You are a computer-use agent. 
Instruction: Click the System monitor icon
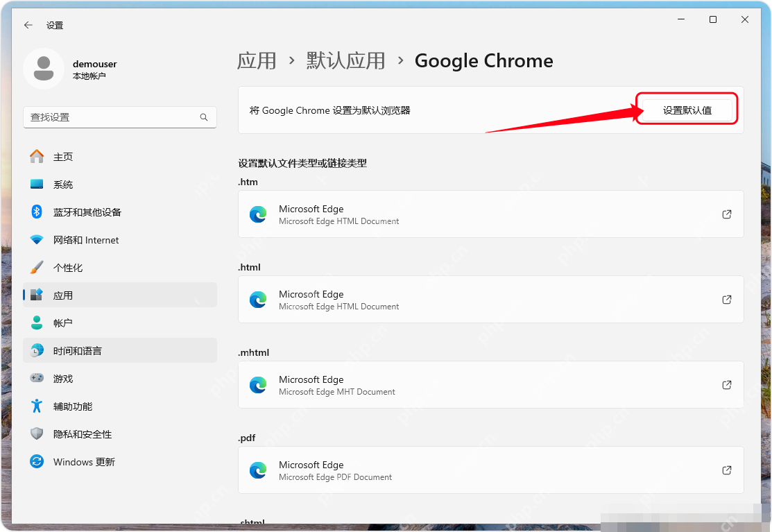point(37,184)
